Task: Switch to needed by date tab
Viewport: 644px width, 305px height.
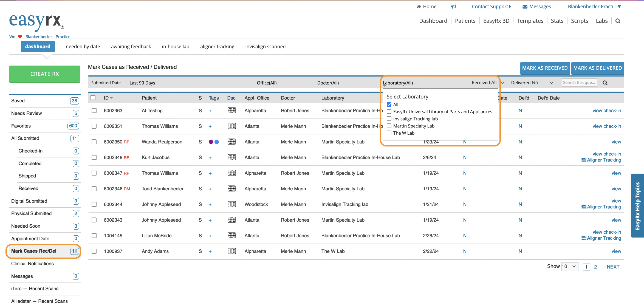Action: tap(83, 47)
